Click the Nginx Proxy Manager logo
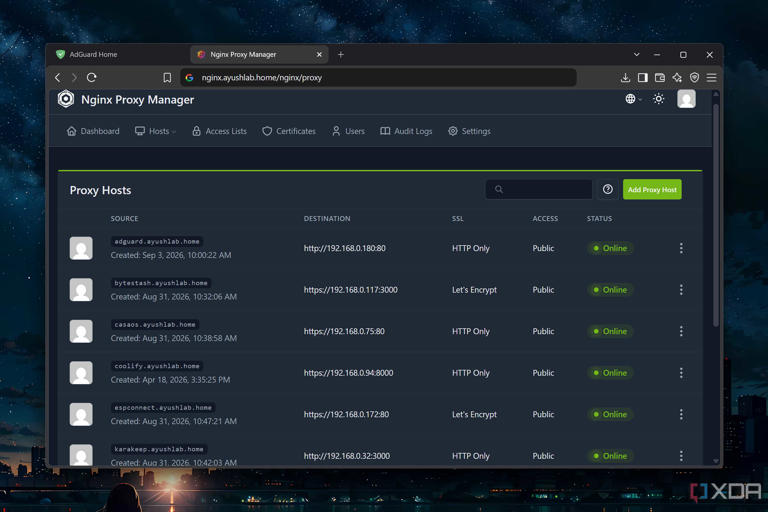768x512 pixels. point(66,99)
